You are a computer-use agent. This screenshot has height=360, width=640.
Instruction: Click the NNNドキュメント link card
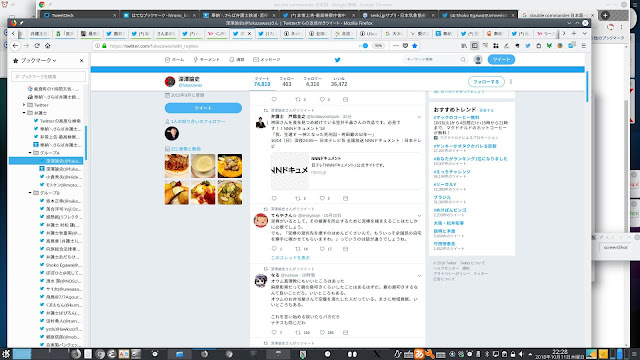[x=346, y=171]
